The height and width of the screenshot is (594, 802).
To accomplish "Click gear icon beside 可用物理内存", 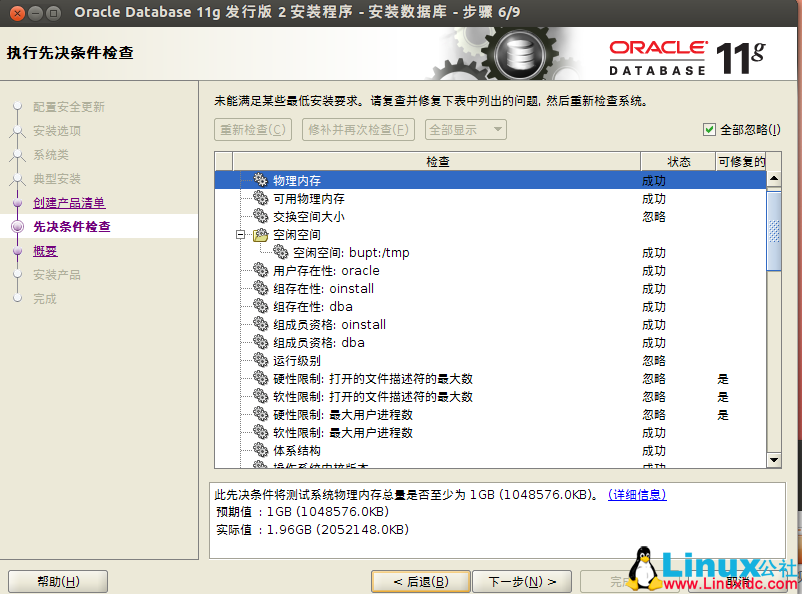I will pos(260,198).
